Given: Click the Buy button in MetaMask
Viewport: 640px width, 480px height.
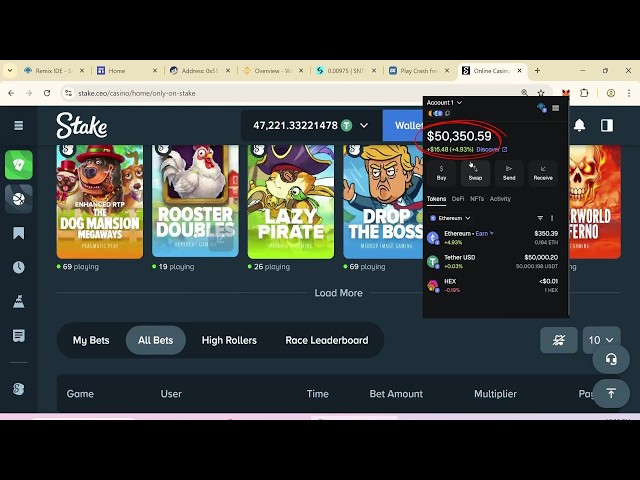Looking at the screenshot, I should point(441,173).
